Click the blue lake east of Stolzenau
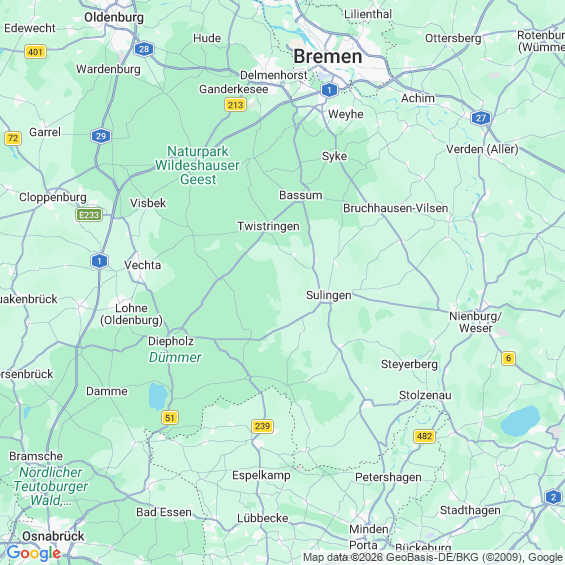This screenshot has height=565, width=565. point(520,421)
